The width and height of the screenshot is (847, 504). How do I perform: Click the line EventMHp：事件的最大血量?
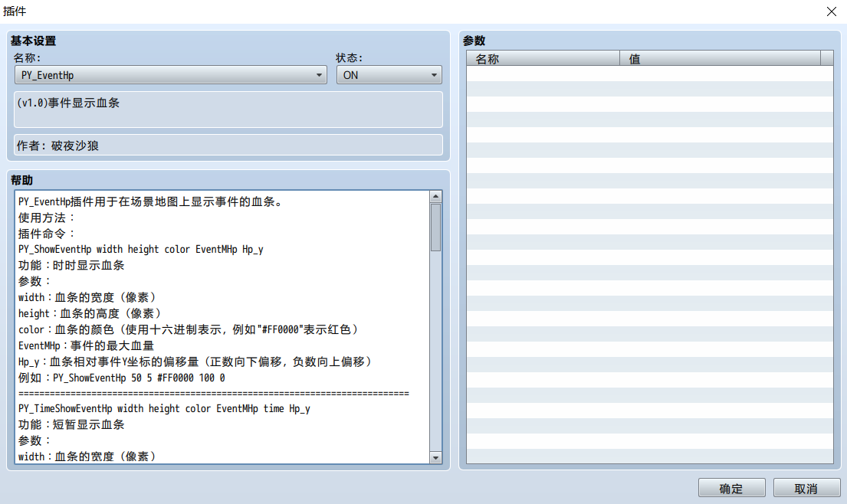[x=86, y=345]
